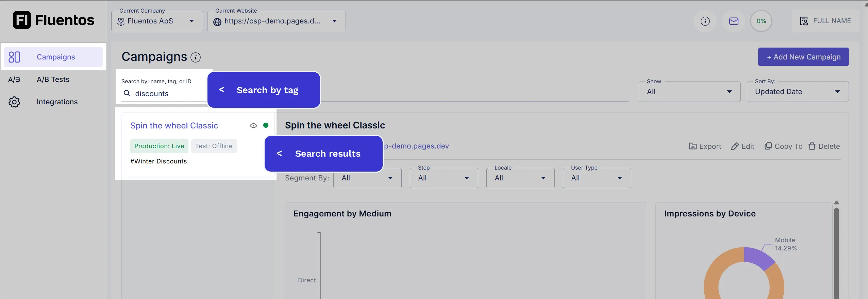868x299 pixels.
Task: Click the A/B icon in sidebar
Action: point(14,79)
